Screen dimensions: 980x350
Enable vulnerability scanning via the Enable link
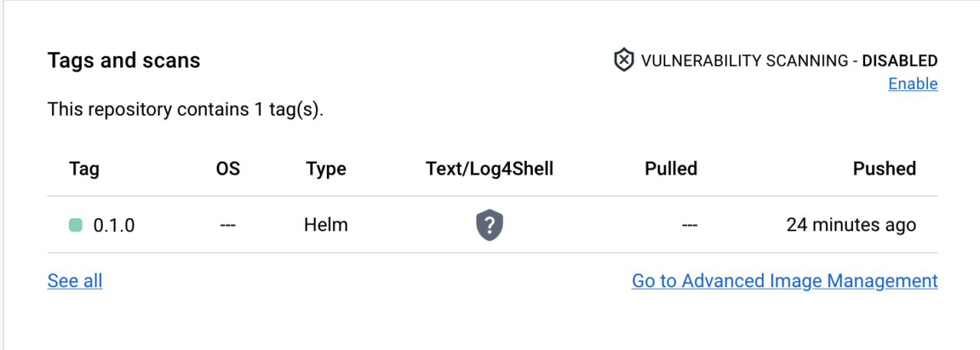(x=913, y=83)
